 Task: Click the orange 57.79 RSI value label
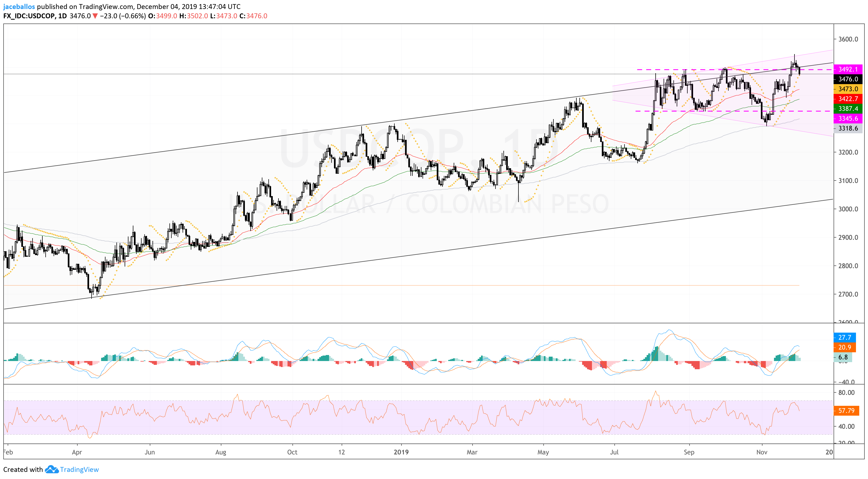[846, 411]
